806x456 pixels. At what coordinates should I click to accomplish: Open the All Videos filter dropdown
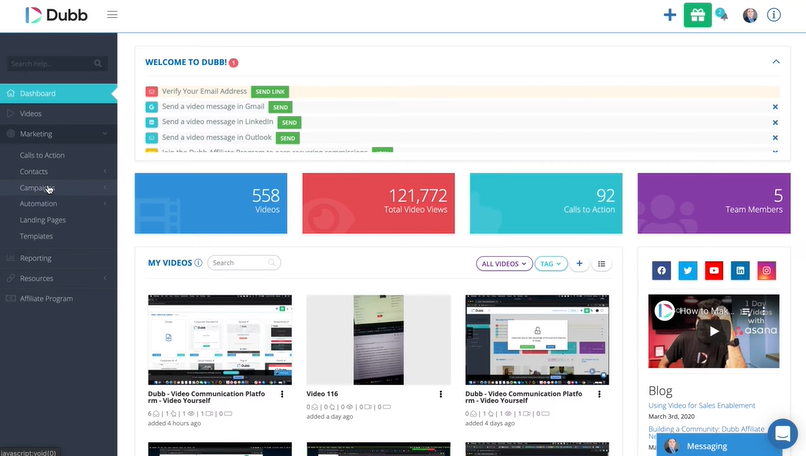[504, 264]
